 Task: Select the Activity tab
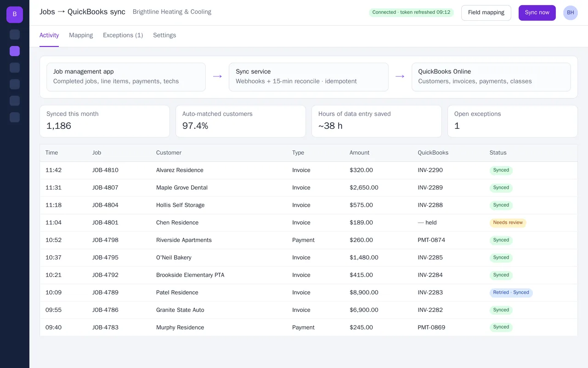[x=49, y=35]
